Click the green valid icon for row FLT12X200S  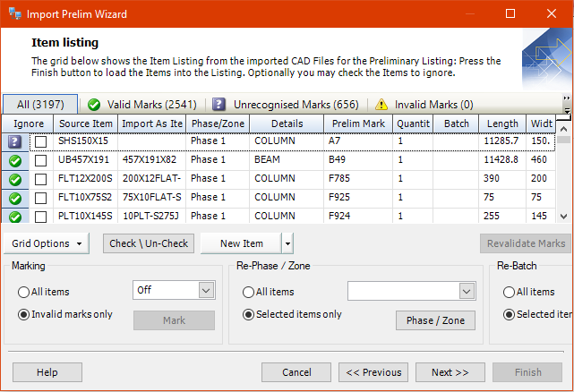point(14,179)
